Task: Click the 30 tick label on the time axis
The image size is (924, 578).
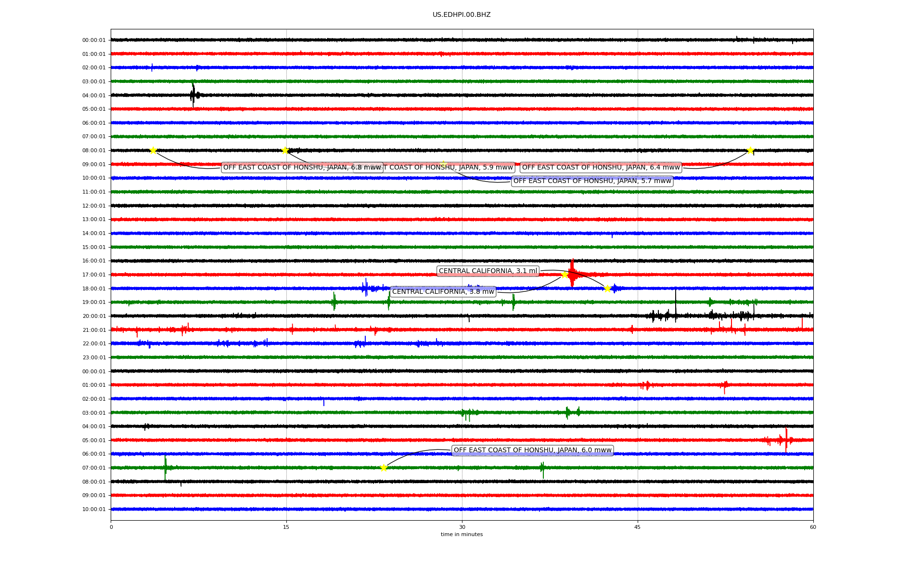Action: (462, 527)
